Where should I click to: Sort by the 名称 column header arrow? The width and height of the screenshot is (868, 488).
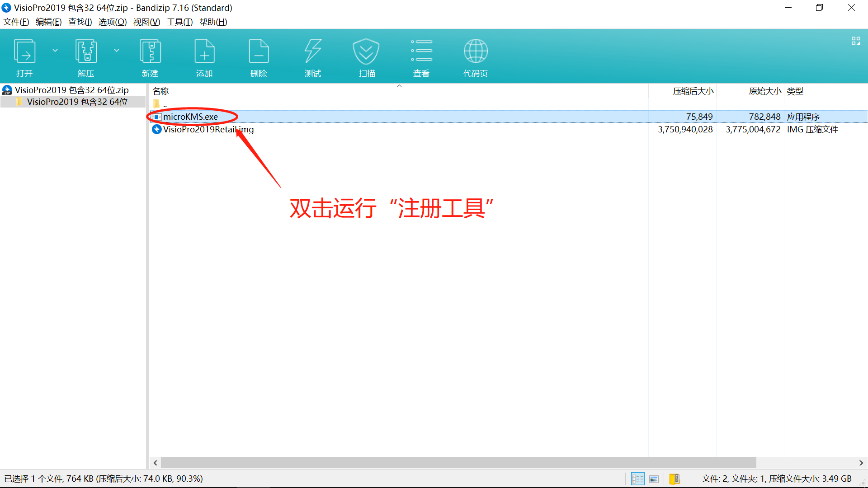point(399,86)
